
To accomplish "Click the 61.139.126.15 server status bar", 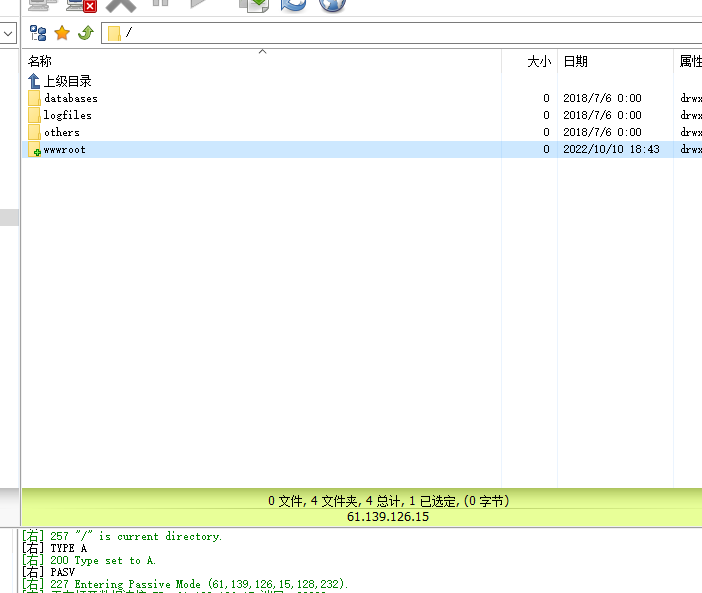I will point(387,517).
